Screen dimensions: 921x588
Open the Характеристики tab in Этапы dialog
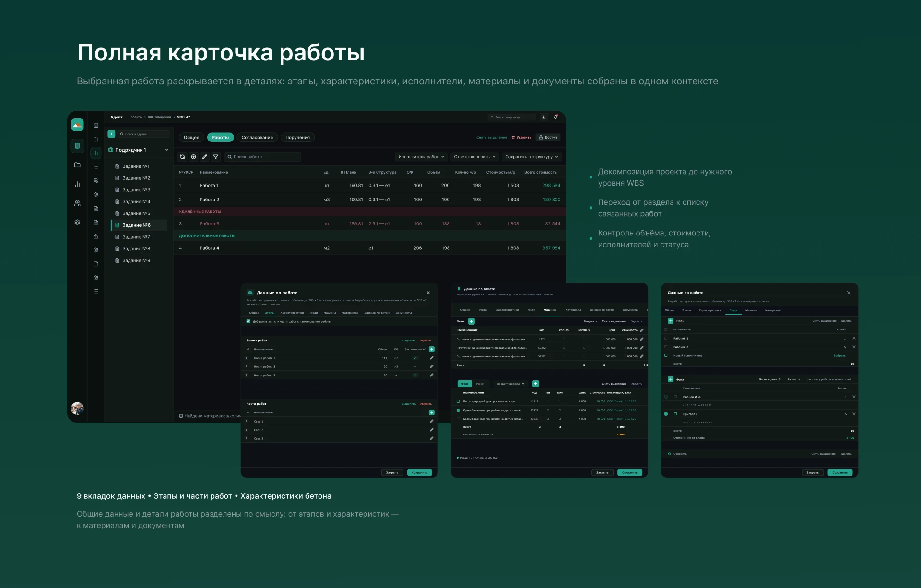coord(292,313)
